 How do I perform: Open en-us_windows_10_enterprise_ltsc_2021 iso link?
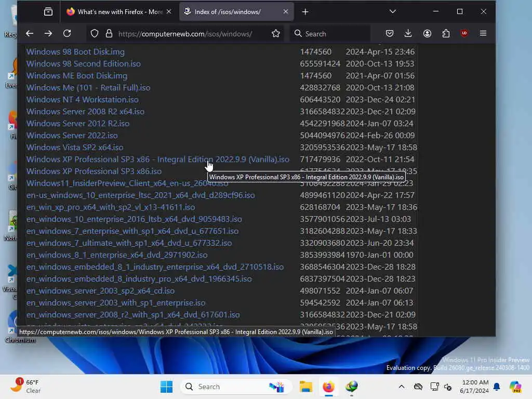pos(140,195)
